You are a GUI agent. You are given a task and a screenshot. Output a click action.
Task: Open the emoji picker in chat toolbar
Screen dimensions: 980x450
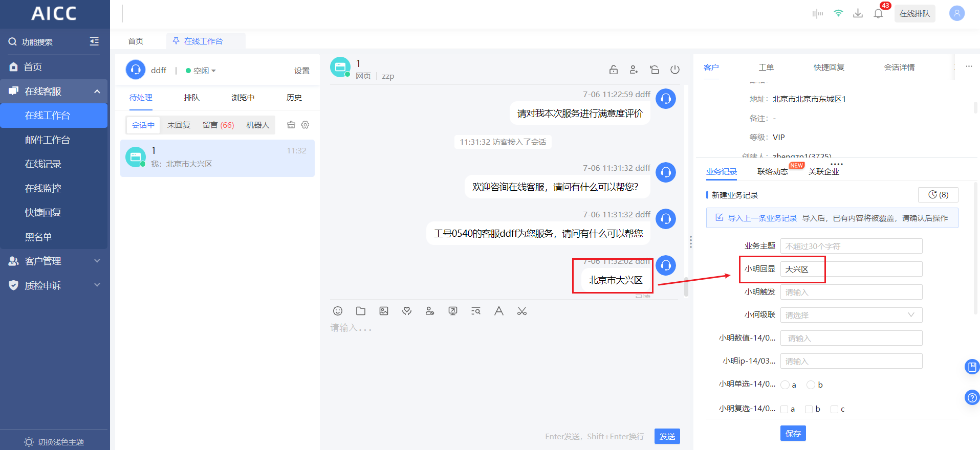[338, 311]
